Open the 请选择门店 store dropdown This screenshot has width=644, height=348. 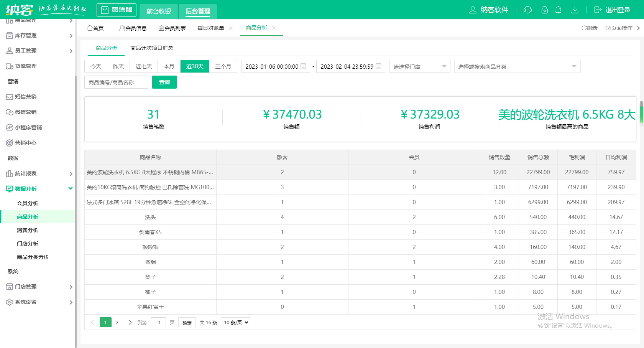point(419,66)
